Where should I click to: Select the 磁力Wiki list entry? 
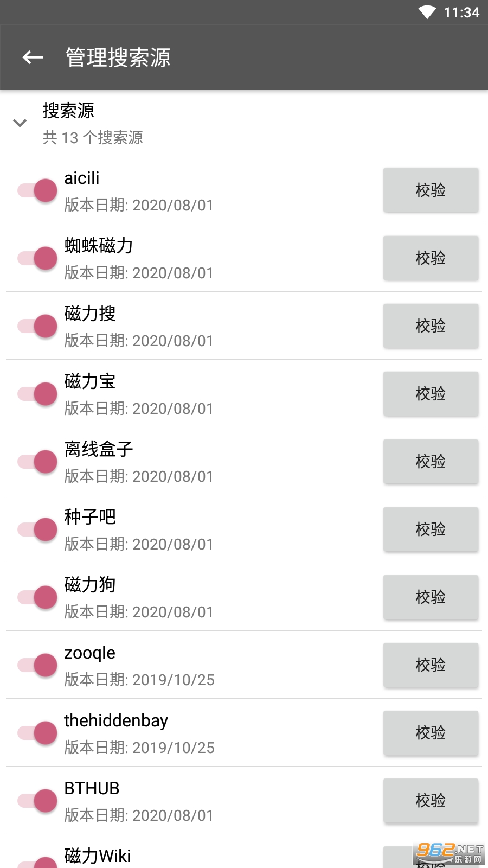click(98, 856)
